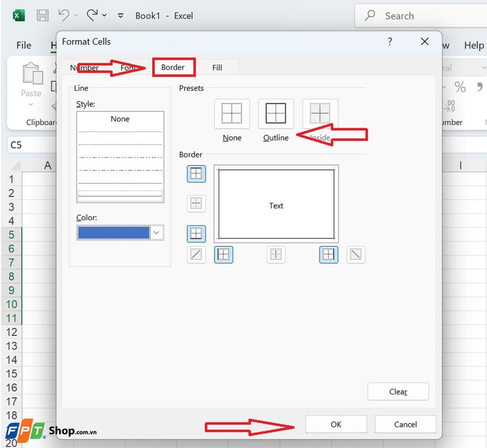This screenshot has width=487, height=448.
Task: Choose None in line Style list
Action: click(x=120, y=119)
